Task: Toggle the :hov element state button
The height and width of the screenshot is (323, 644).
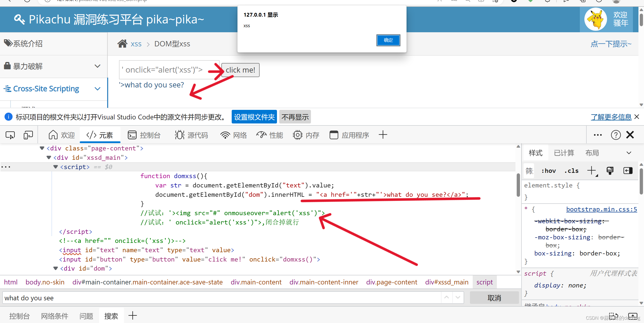Action: (549, 171)
